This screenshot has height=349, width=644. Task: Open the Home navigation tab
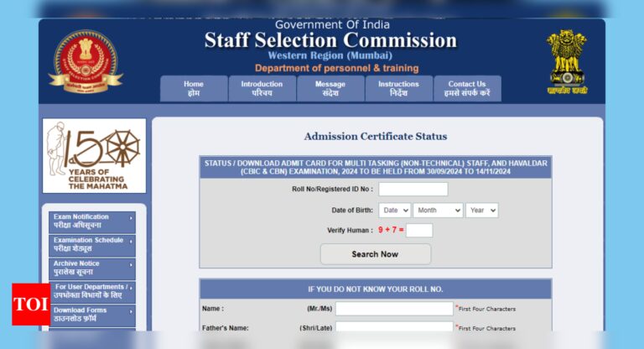coord(194,88)
